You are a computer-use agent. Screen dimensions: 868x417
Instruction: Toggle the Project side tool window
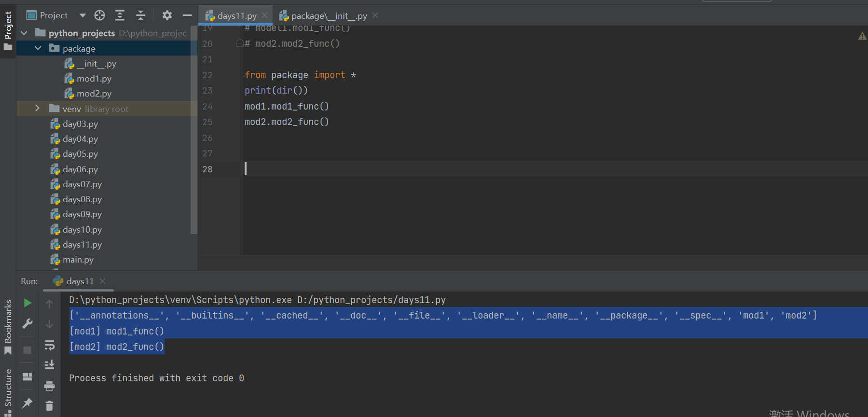8,31
